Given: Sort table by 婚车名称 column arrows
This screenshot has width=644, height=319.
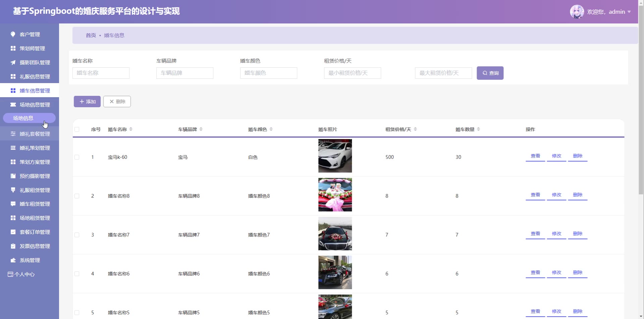Looking at the screenshot, I should click(x=131, y=129).
